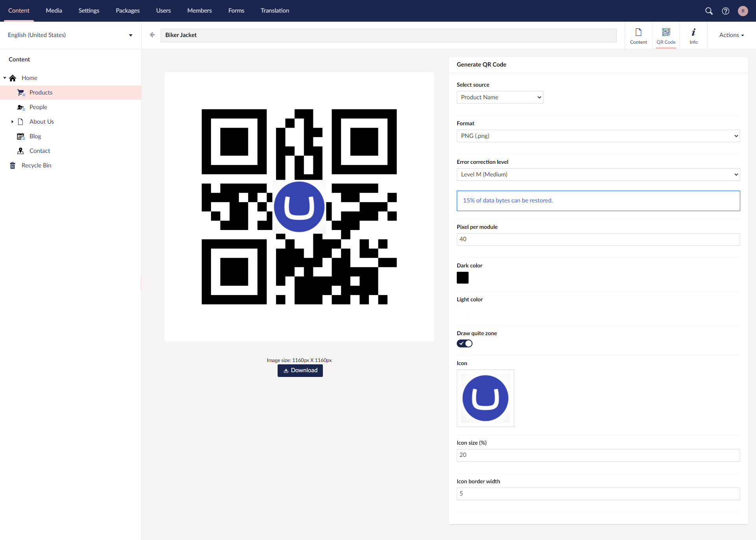
Task: Open the Error correction level dropdown
Action: click(598, 174)
